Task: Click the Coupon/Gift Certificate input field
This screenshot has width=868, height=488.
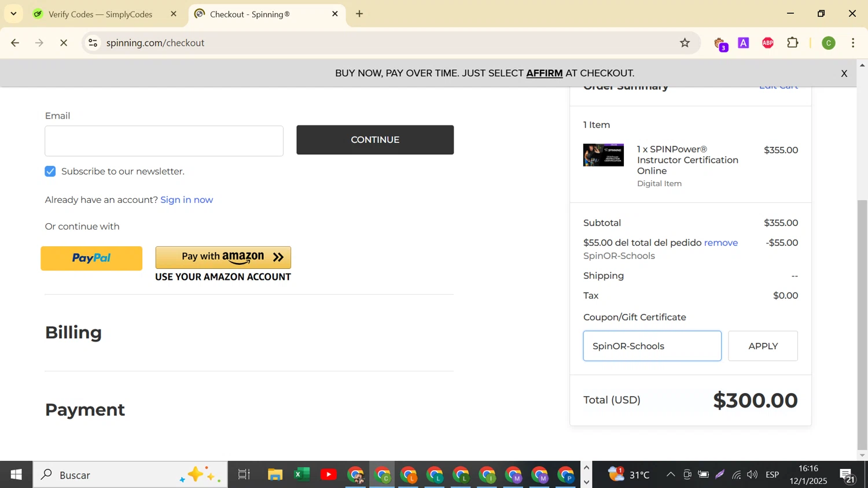Action: pyautogui.click(x=652, y=346)
